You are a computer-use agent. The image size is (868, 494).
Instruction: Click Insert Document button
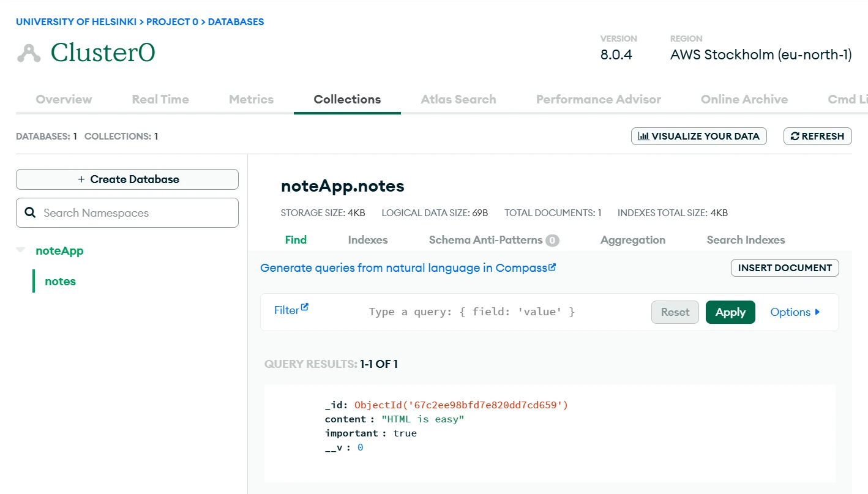tap(785, 268)
